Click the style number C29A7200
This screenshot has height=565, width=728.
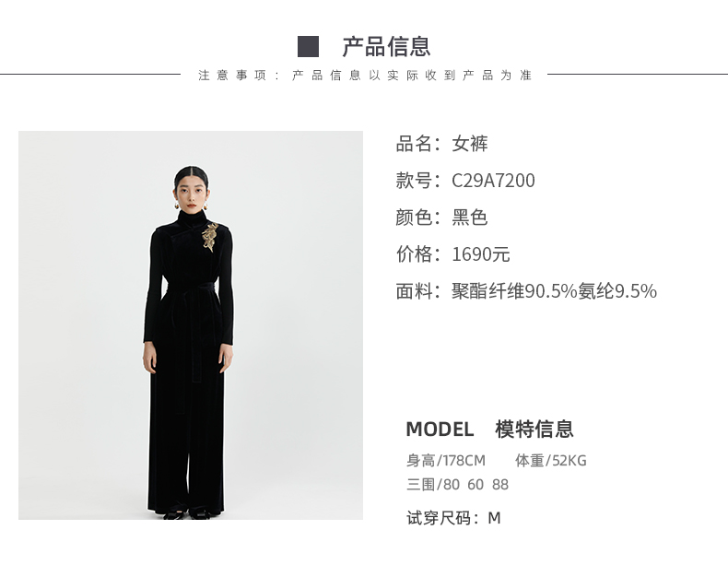tap(493, 181)
